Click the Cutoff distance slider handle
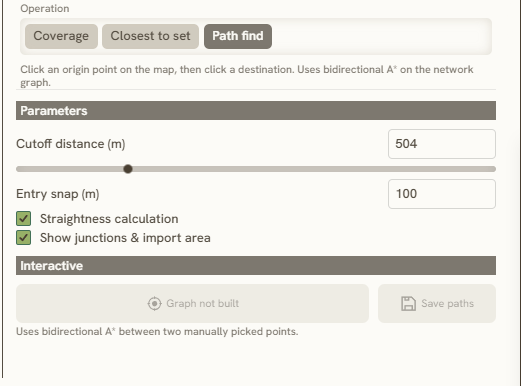The width and height of the screenshot is (521, 386). click(128, 169)
